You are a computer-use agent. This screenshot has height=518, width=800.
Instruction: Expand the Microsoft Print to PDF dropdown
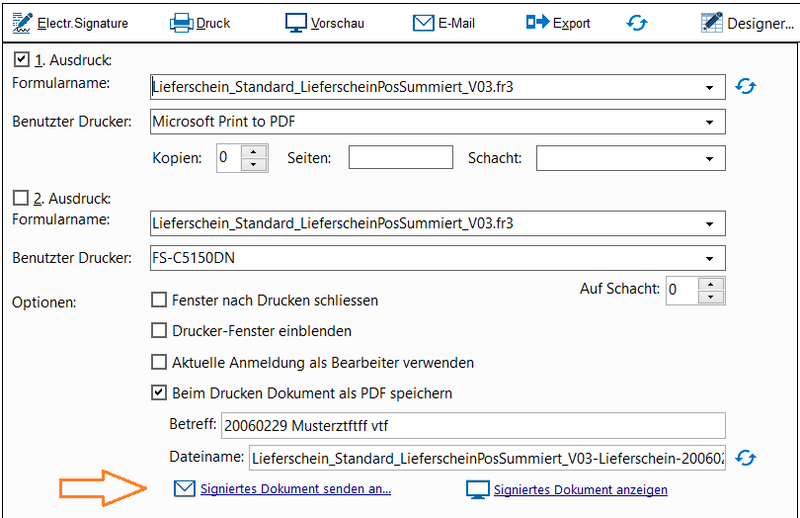[x=710, y=123]
